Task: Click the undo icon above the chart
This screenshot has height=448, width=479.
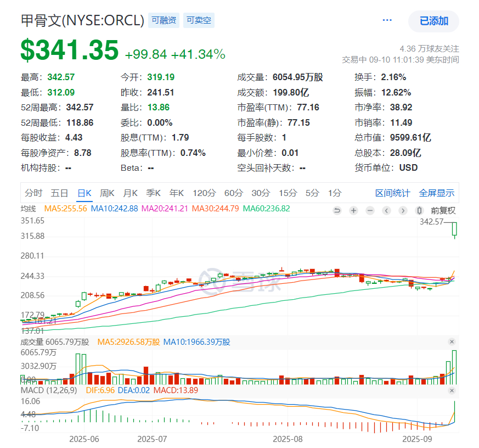Action: [337, 210]
